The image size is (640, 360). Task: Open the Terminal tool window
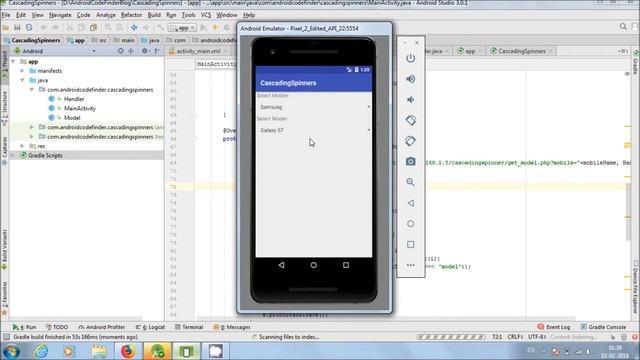tap(189, 327)
